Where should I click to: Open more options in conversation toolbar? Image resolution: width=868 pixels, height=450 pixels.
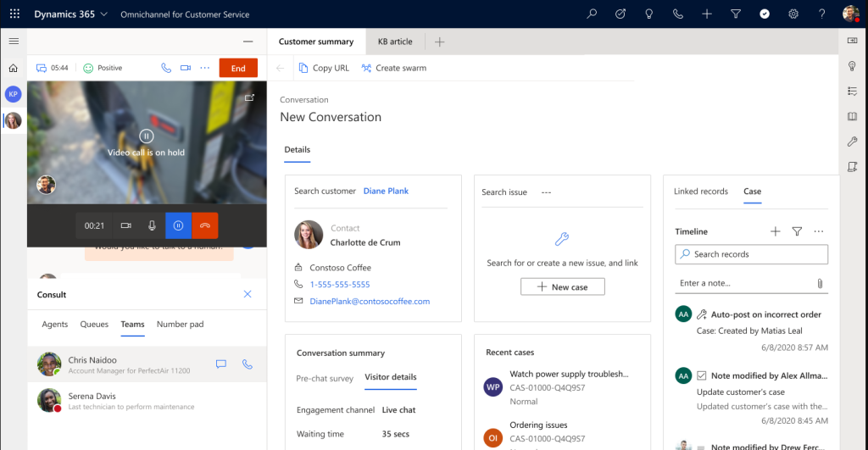click(x=204, y=68)
